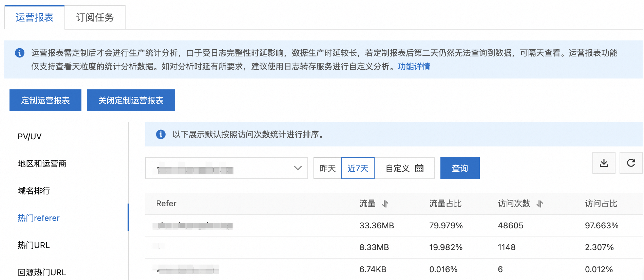Select the 昨天 time range
Screen dimensions: 644x280
coord(328,168)
